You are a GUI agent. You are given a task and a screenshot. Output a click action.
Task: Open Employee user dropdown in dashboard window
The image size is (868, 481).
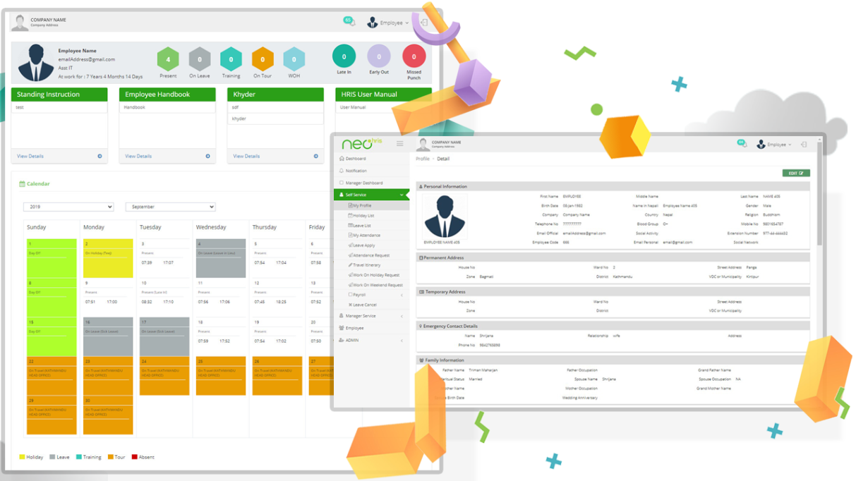387,23
